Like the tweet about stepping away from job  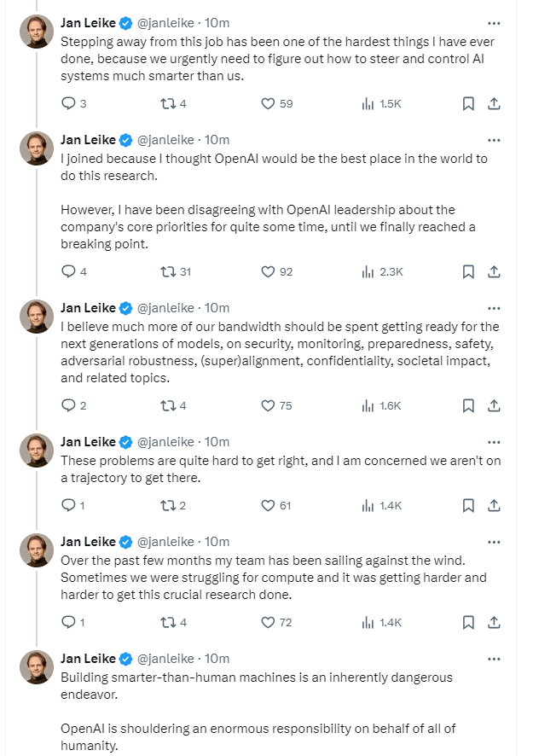268,103
